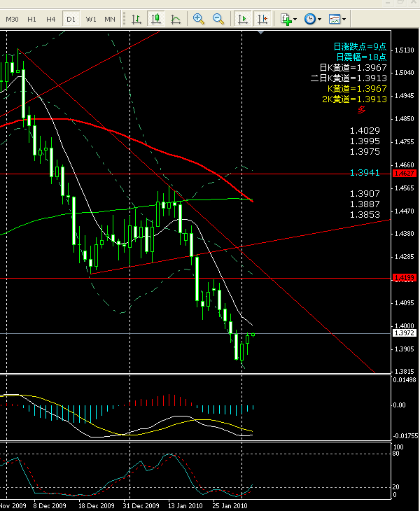The image size is (420, 511).
Task: Click the 18 Dec 2009 date label
Action: click(97, 506)
